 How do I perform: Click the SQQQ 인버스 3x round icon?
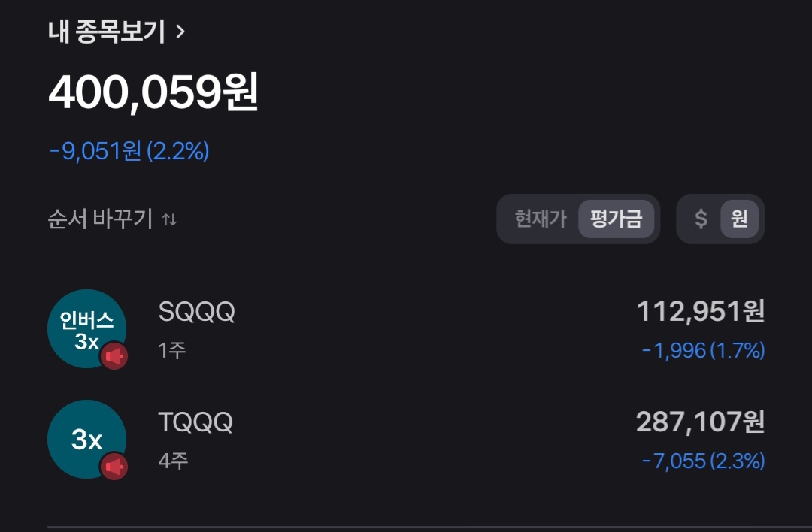click(x=85, y=328)
